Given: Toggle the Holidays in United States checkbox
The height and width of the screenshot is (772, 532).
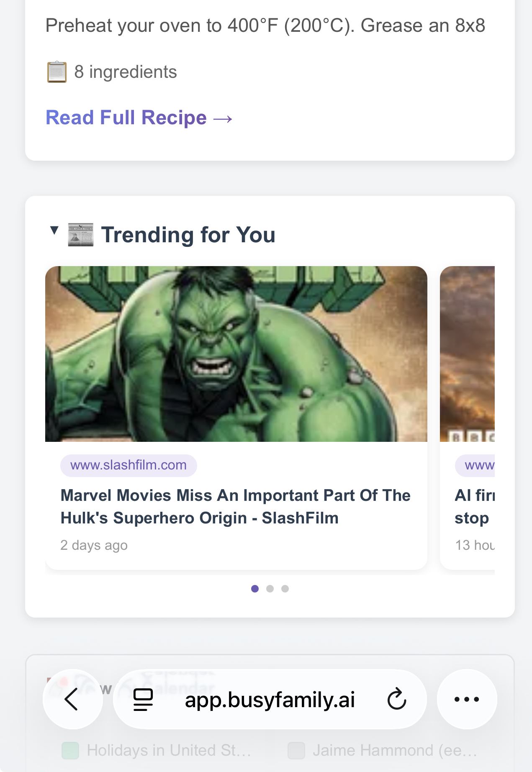Looking at the screenshot, I should pos(70,749).
